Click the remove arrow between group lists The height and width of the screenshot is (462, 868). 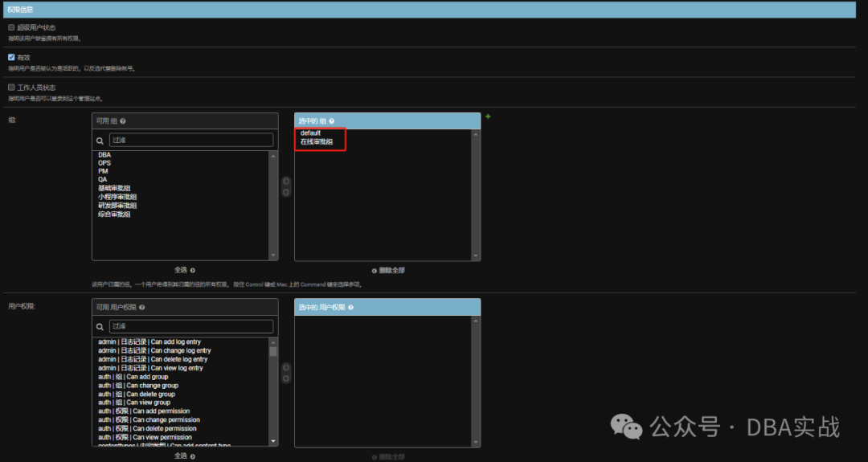(x=286, y=192)
